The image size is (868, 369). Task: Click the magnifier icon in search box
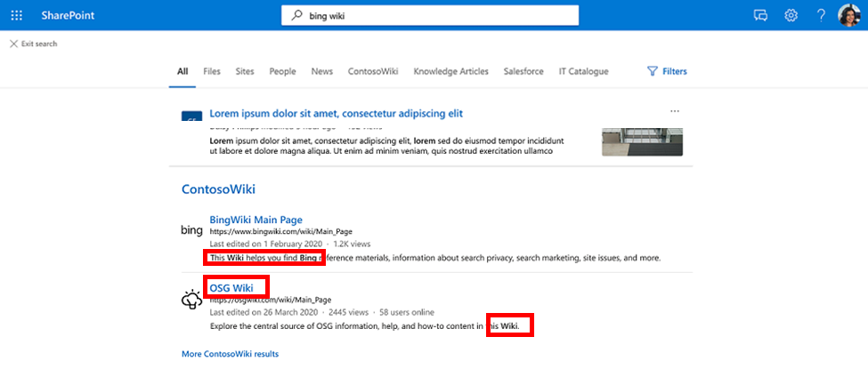coord(298,15)
